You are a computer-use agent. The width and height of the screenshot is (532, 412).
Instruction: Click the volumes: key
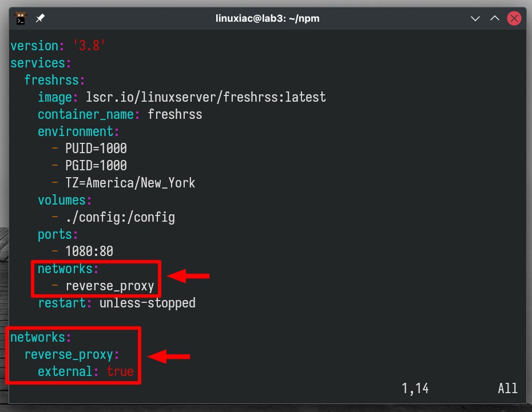point(65,200)
